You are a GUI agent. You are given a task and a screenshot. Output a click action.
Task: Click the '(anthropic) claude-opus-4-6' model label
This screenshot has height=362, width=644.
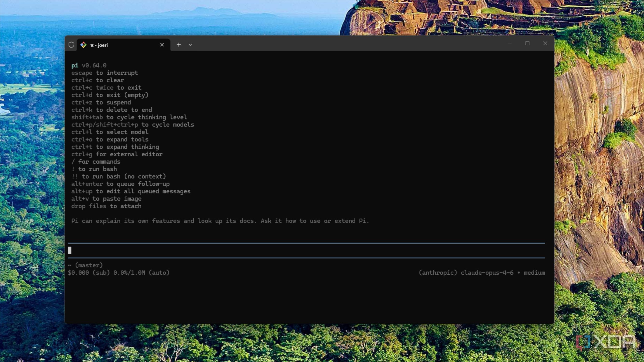pos(466,273)
